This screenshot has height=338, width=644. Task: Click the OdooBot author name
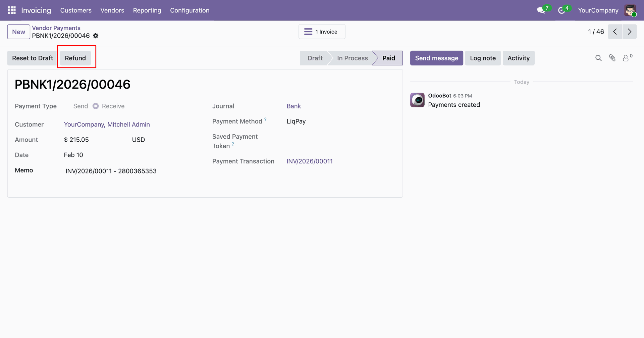click(440, 96)
